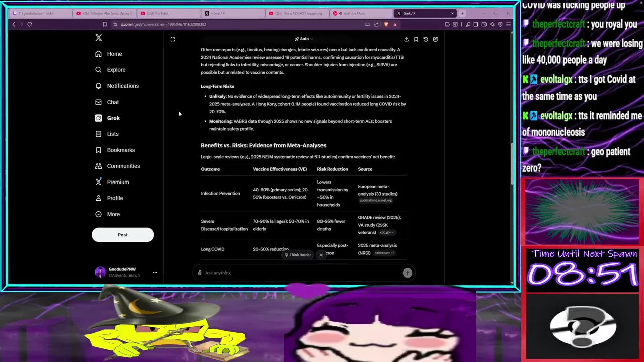Click the browser forward arrow
The width and height of the screenshot is (644, 362).
pyautogui.click(x=21, y=24)
